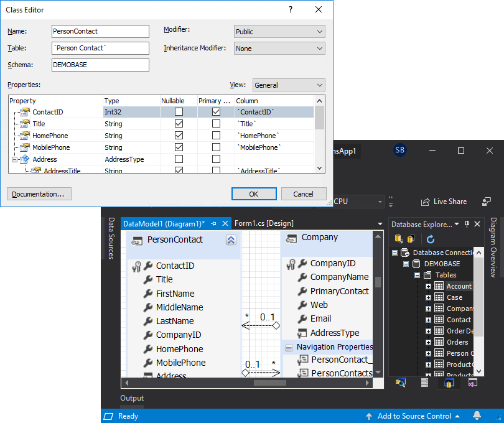Click the feedback icon beside Live Share

(x=487, y=202)
